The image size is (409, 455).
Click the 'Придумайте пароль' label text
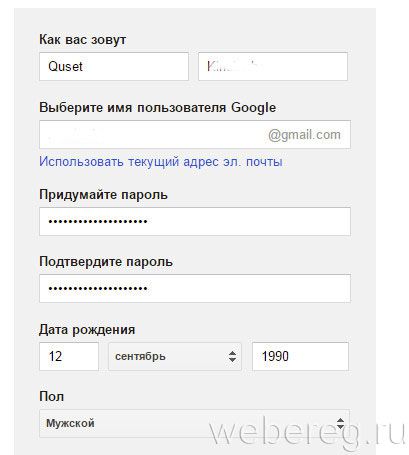[103, 195]
